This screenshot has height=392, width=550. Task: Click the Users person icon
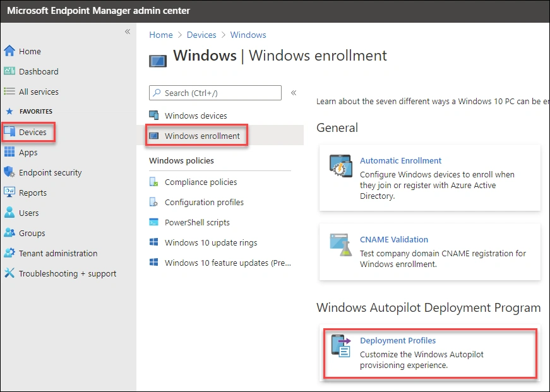(x=9, y=213)
